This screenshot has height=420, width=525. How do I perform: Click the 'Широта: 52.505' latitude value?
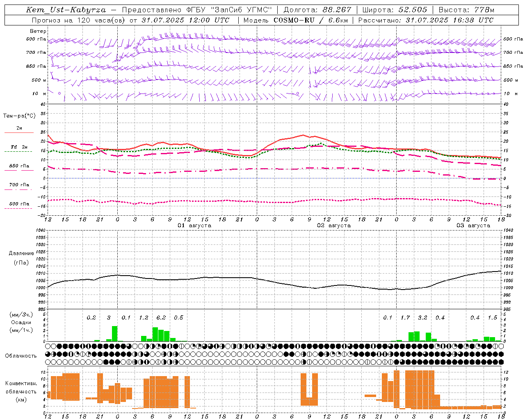coord(395,10)
